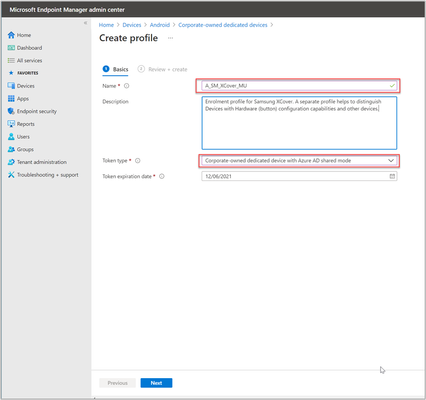Click the info icon next to Name
This screenshot has height=400, width=426.
(127, 86)
